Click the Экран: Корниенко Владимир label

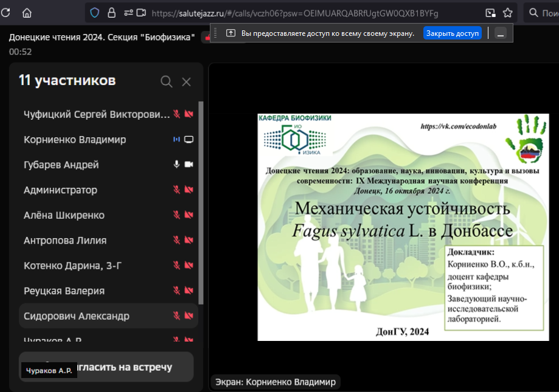276,382
